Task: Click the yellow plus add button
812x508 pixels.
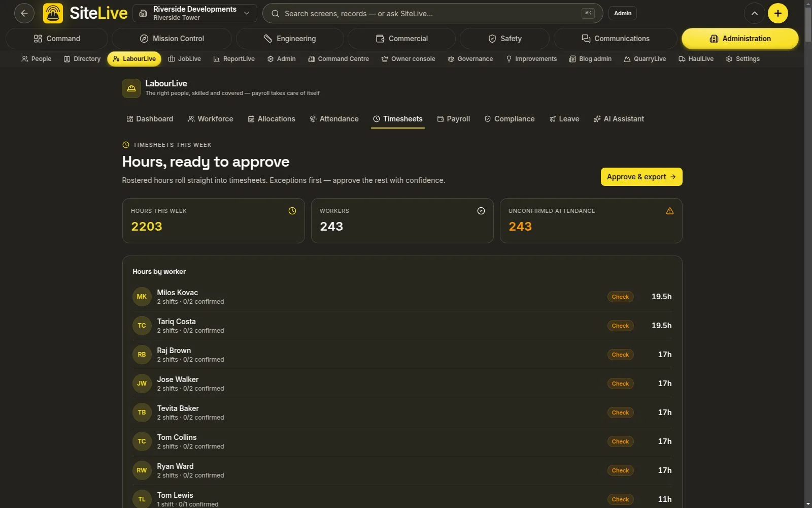Action: (777, 13)
